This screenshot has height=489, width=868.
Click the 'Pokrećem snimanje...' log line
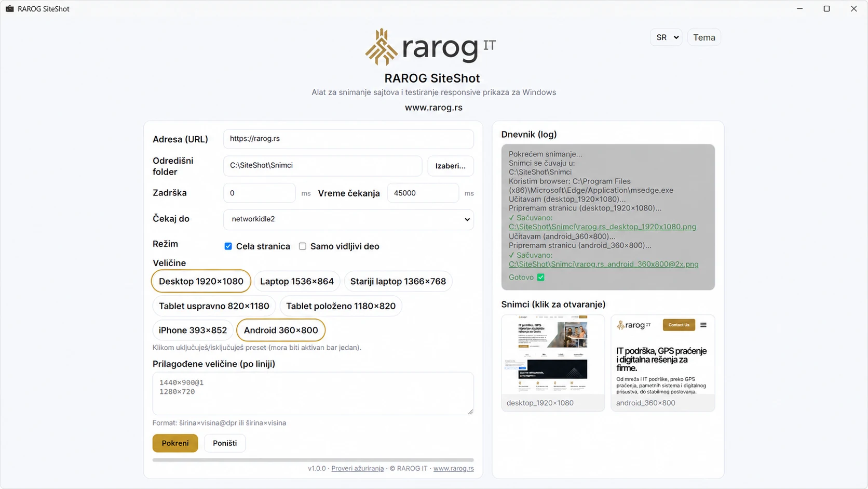click(x=545, y=154)
